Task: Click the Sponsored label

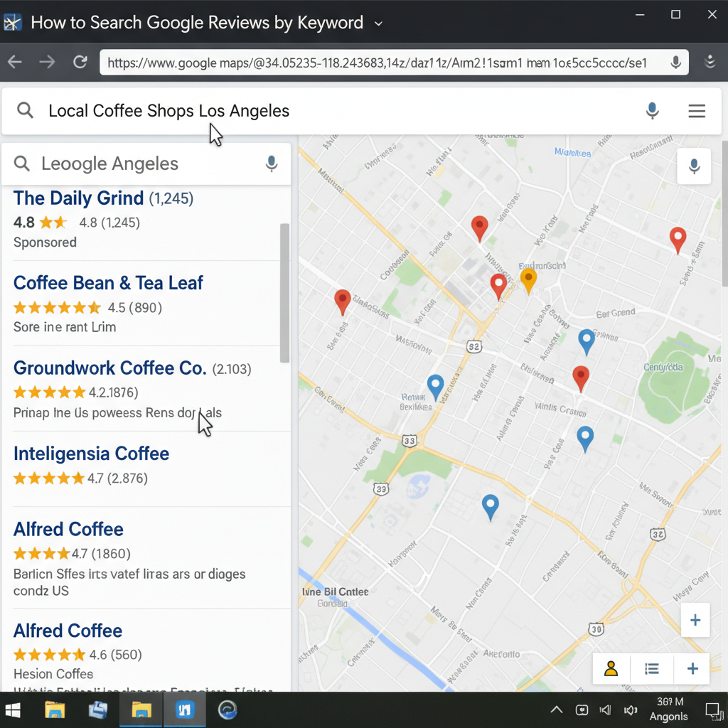Action: click(x=45, y=242)
